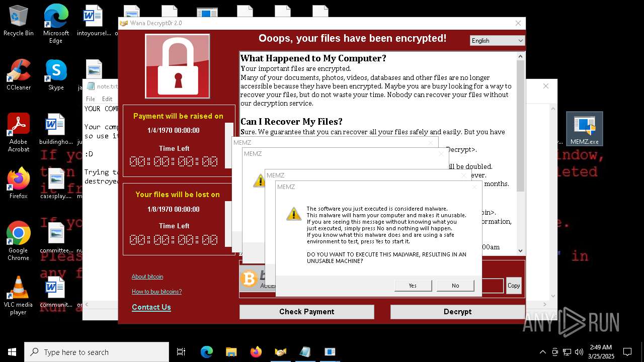This screenshot has width=644, height=362.
Task: Click the padlock image in Wana Decrypt0r
Action: [178, 66]
